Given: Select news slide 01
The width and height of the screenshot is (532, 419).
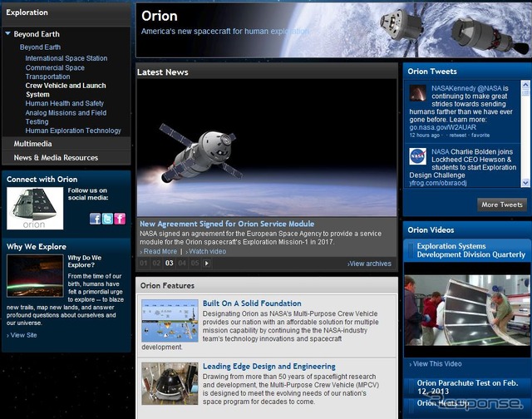Looking at the screenshot, I should [144, 263].
